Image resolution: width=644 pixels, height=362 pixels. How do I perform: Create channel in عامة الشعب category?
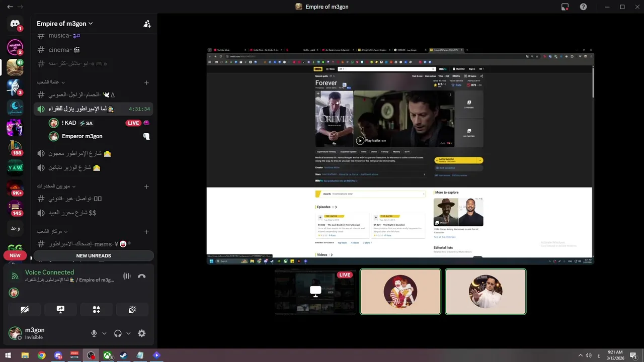146,82
